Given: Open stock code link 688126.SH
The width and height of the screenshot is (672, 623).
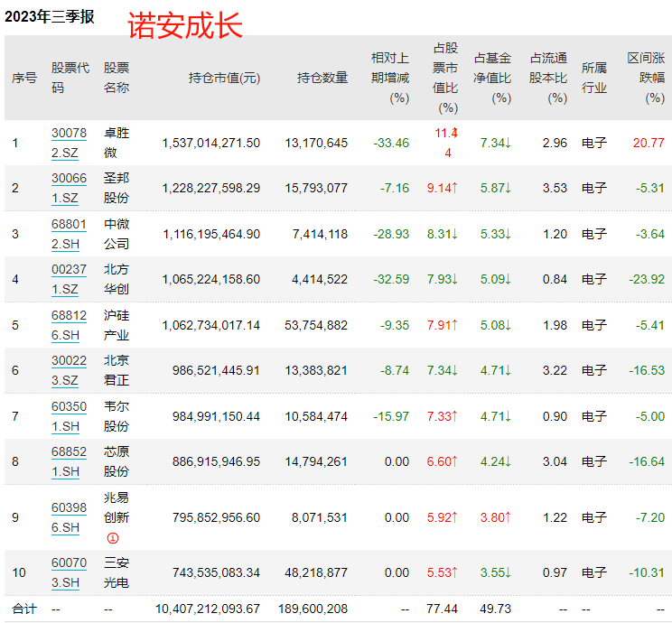Looking at the screenshot, I should 69,325.
